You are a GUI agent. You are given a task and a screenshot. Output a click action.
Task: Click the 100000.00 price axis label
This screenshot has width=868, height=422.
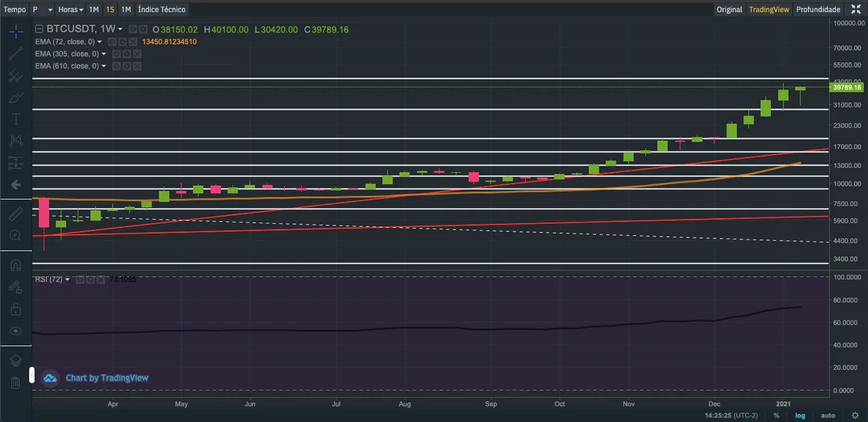(x=849, y=24)
